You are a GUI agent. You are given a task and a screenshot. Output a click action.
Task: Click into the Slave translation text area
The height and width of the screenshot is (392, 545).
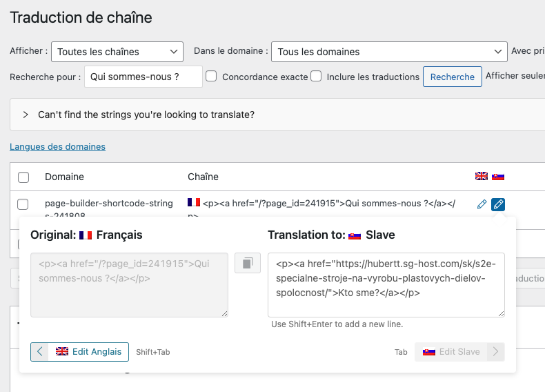pos(386,285)
